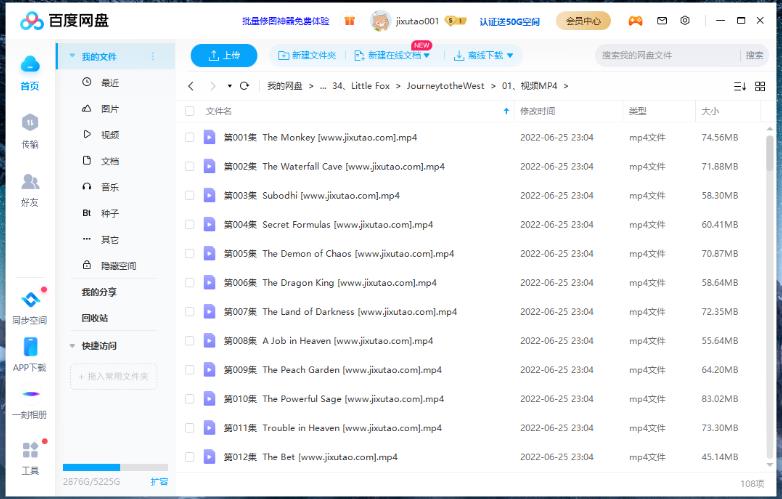The height and width of the screenshot is (499, 782).
Task: Click the vertical scrollbar of the file list
Action: [770, 153]
